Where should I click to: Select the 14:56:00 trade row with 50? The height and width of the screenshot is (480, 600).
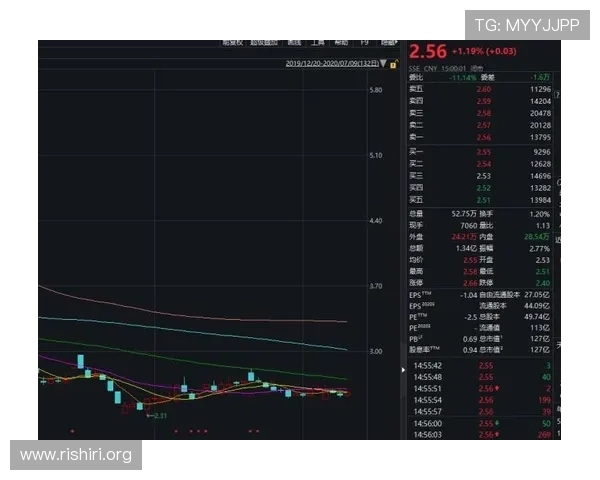481,424
